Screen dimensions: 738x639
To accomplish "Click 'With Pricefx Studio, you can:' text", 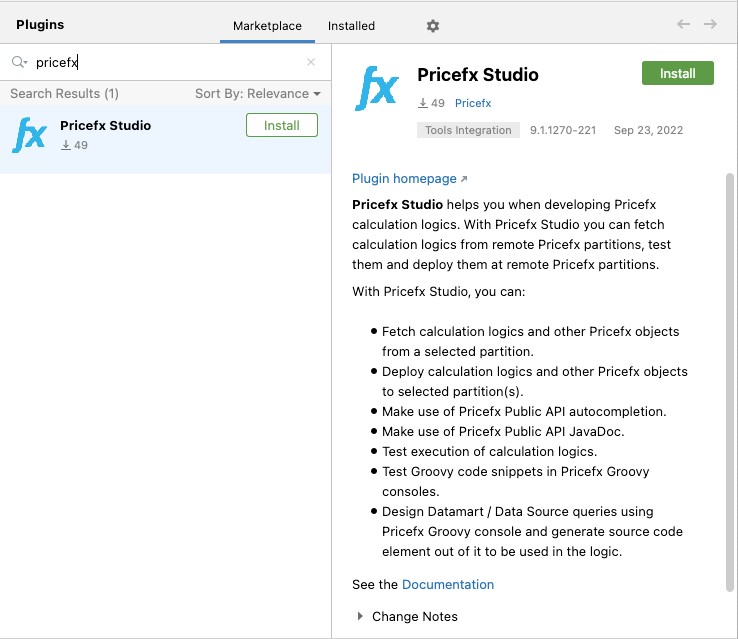I will click(x=438, y=292).
